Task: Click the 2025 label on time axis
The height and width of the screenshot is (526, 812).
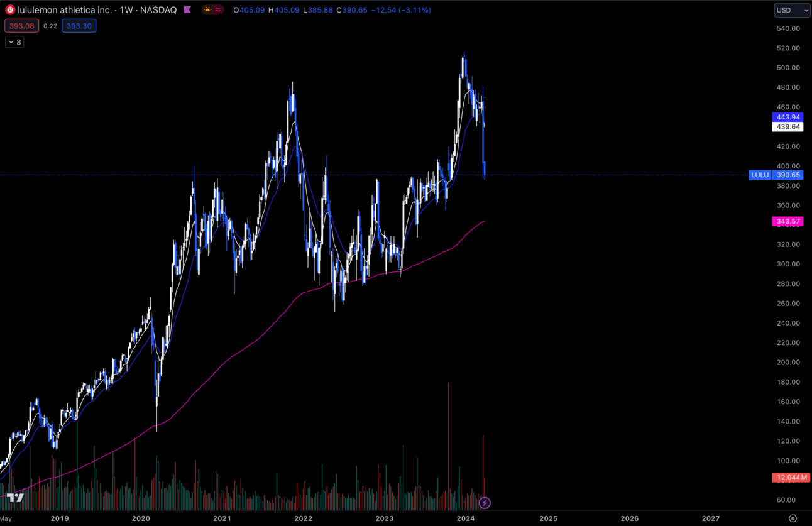Action: pos(548,518)
